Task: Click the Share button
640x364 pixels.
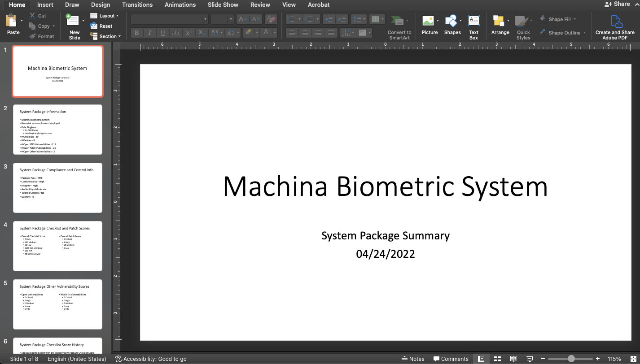Action: [x=617, y=4]
